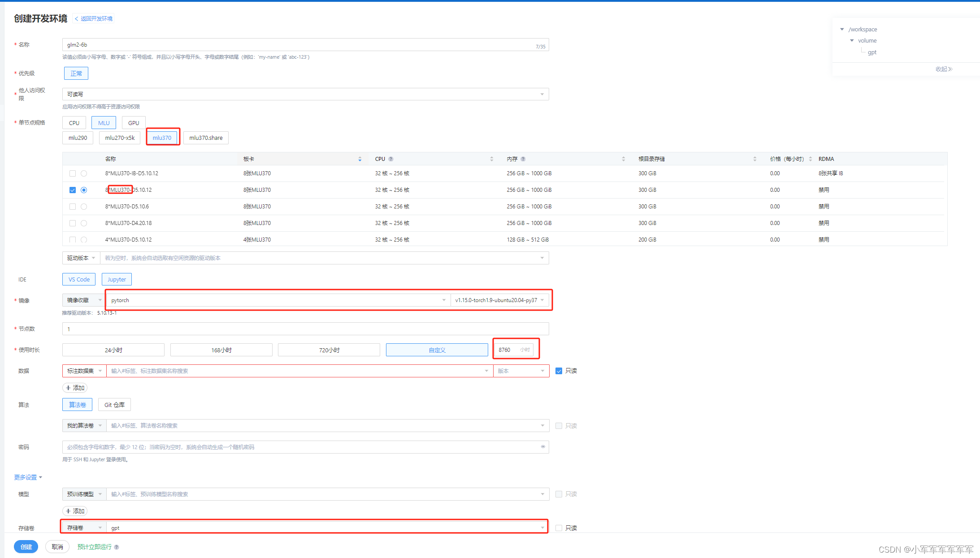The width and height of the screenshot is (980, 558).
Task: Open the 我的算法卷 dropdown
Action: point(84,426)
